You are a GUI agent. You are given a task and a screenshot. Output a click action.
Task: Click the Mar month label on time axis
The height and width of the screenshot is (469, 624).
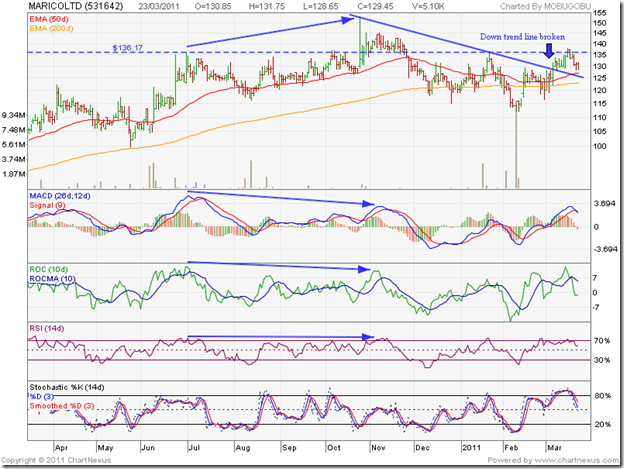[554, 448]
